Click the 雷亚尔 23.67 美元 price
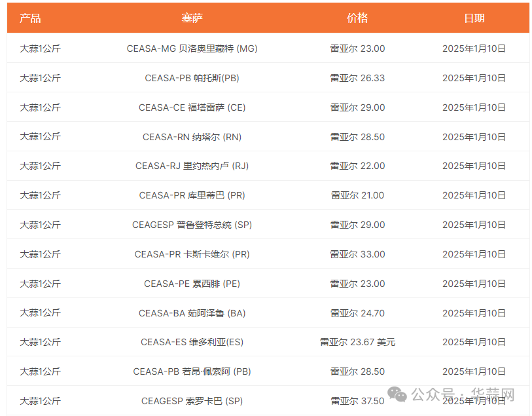 (x=357, y=342)
